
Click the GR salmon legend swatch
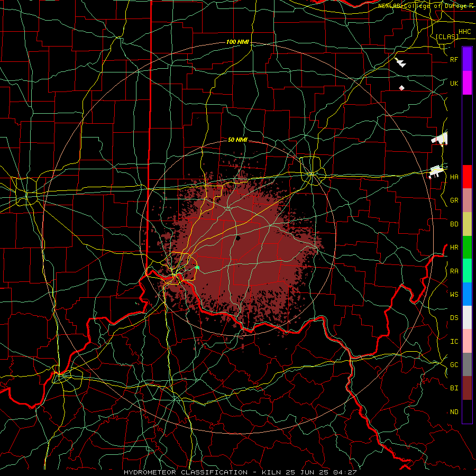[467, 200]
